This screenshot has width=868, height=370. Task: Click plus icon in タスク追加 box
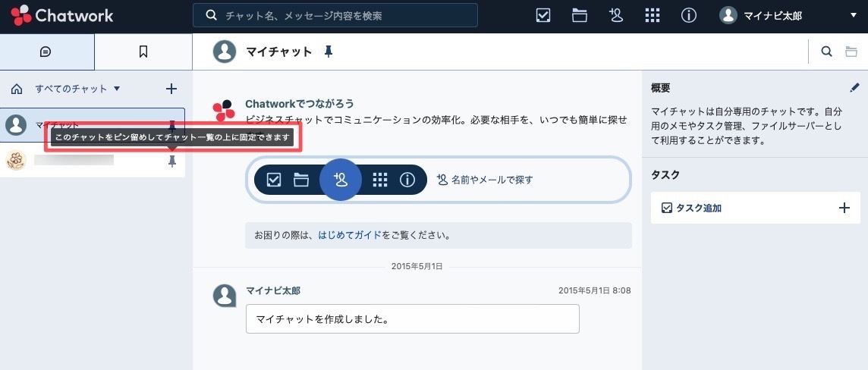tap(844, 208)
